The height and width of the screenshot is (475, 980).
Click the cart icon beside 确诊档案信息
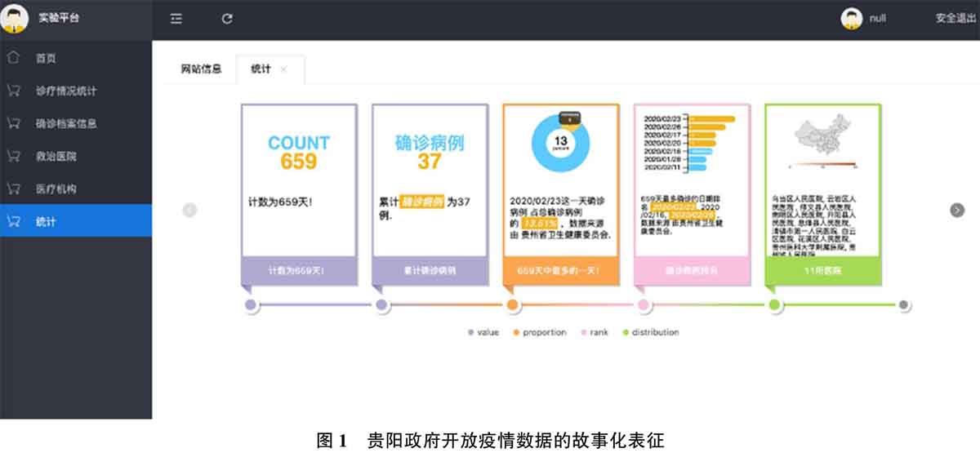[13, 123]
